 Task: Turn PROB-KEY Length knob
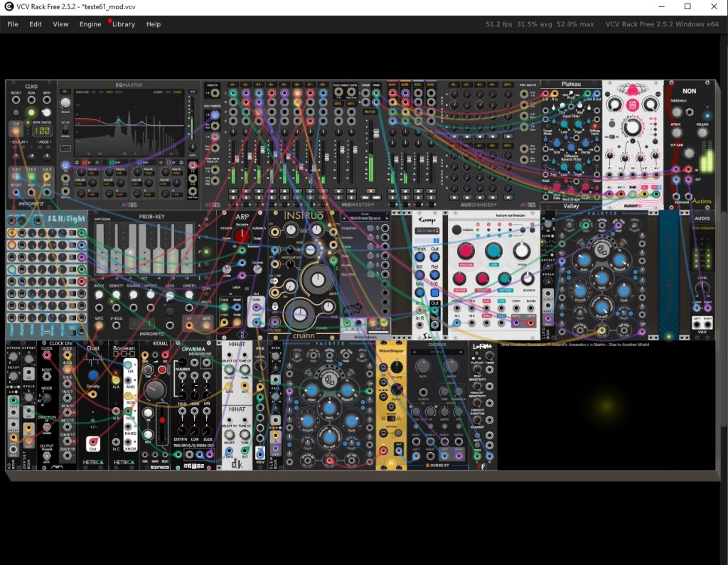click(x=189, y=294)
